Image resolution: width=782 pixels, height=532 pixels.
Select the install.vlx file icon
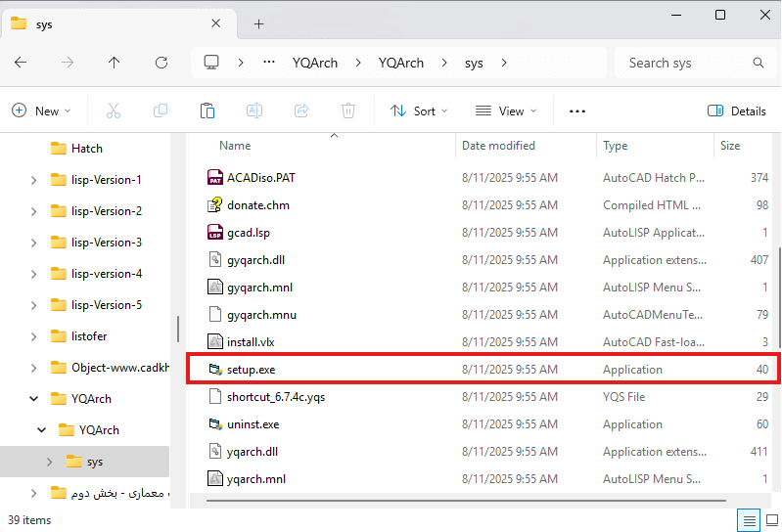215,341
